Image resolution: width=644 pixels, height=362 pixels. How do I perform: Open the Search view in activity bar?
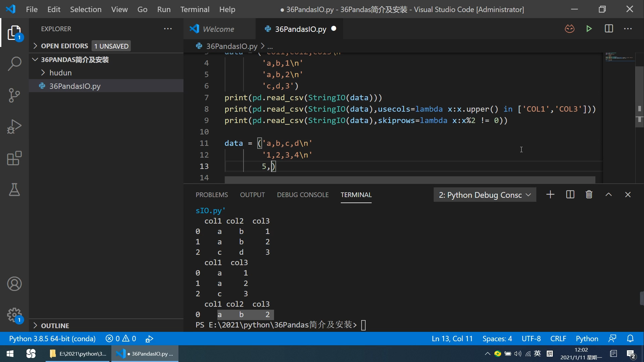pyautogui.click(x=14, y=64)
